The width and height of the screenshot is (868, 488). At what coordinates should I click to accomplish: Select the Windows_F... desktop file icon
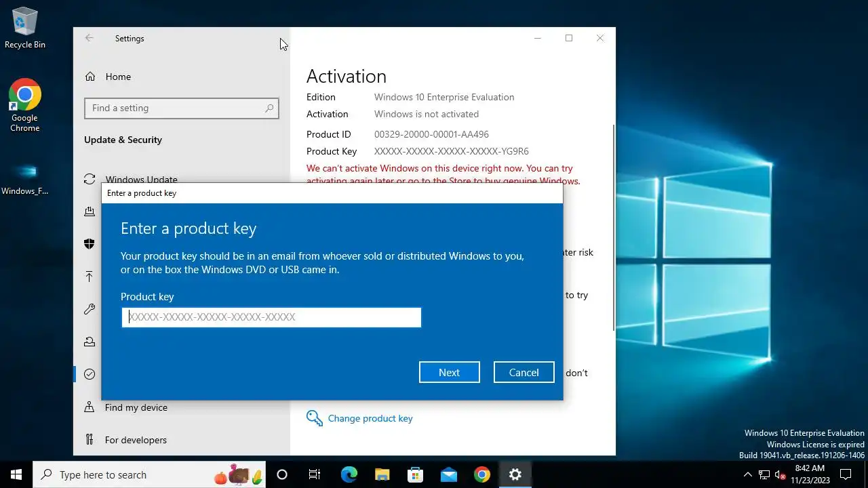(25, 178)
